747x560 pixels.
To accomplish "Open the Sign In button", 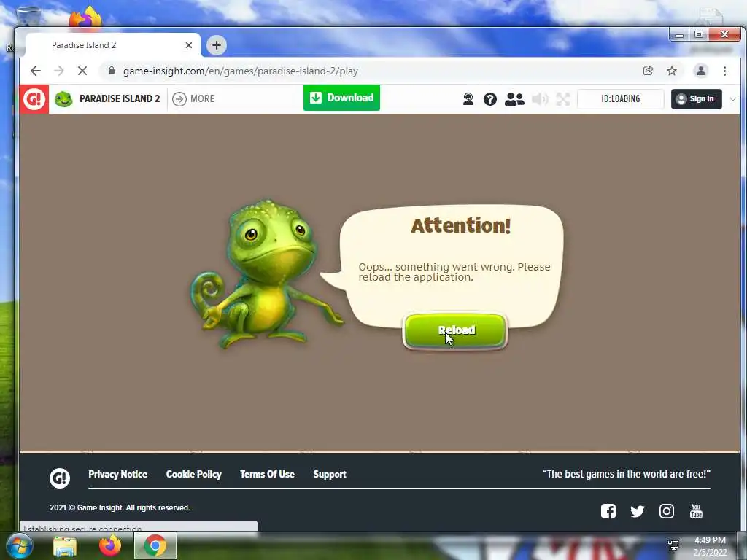I will pyautogui.click(x=696, y=99).
